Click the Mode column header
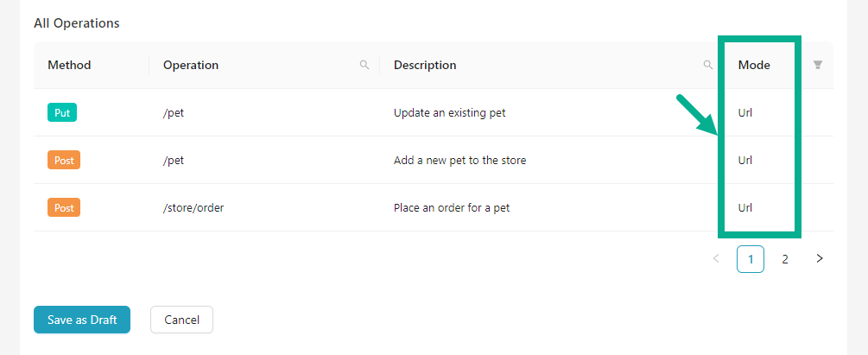868x355 pixels. tap(754, 65)
